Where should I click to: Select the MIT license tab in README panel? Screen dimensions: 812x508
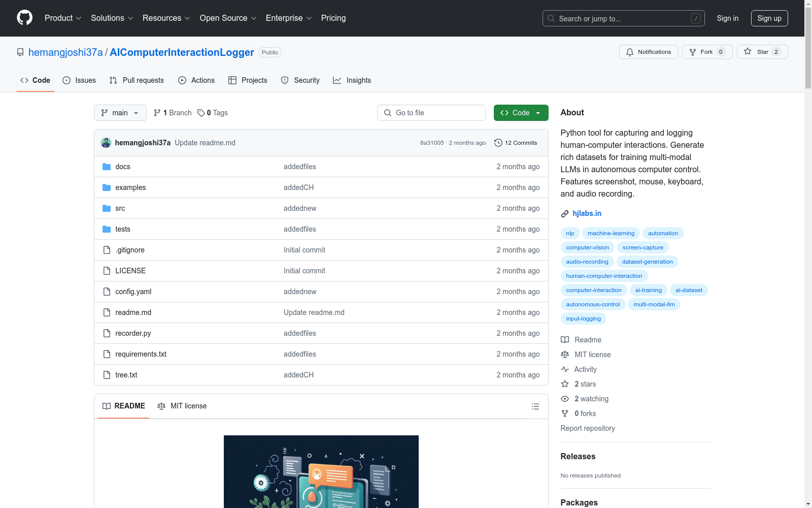tap(182, 406)
